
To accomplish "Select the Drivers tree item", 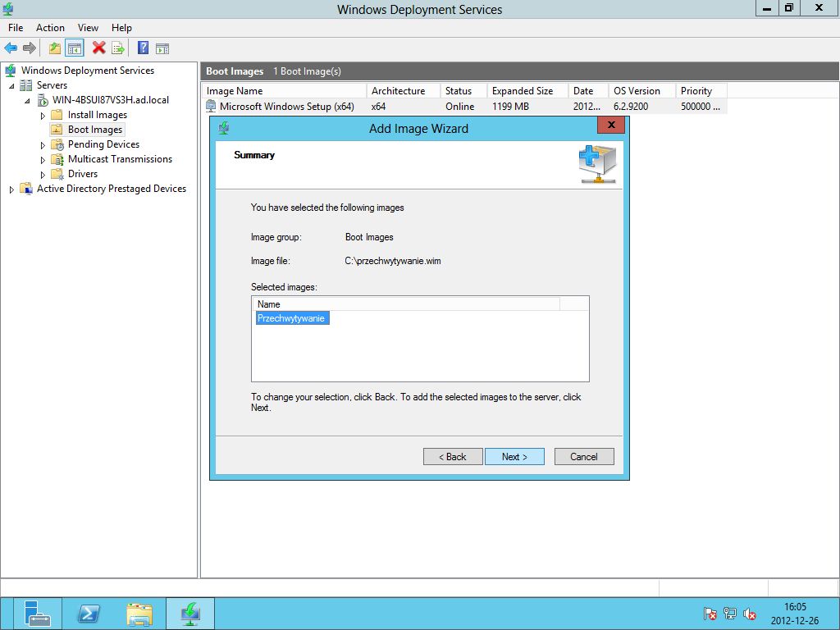I will (83, 174).
